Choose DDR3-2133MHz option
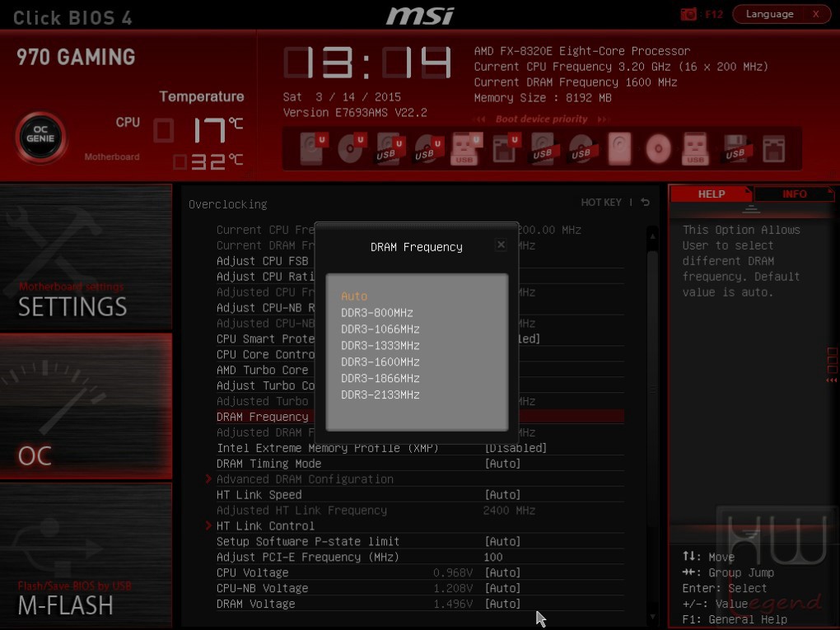 380,394
